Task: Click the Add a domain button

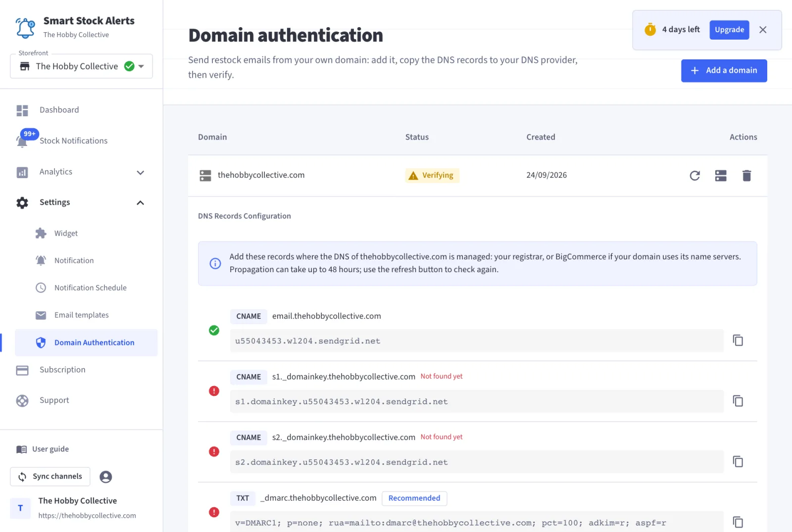Action: pyautogui.click(x=724, y=71)
